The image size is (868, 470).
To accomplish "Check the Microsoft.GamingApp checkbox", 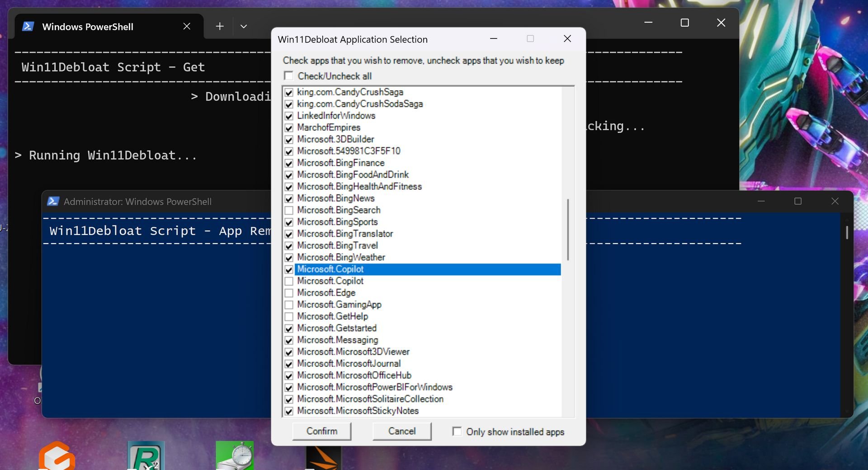I will pyautogui.click(x=289, y=305).
